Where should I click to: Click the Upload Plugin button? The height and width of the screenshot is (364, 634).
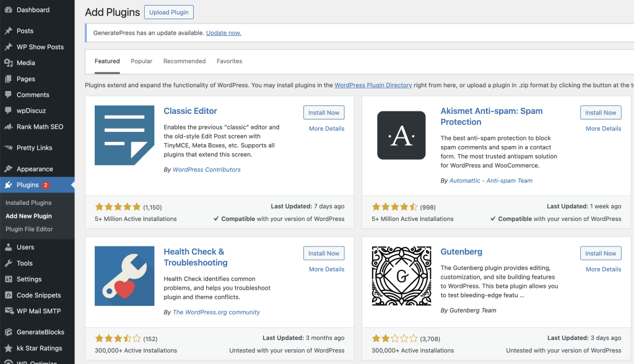[x=169, y=12]
